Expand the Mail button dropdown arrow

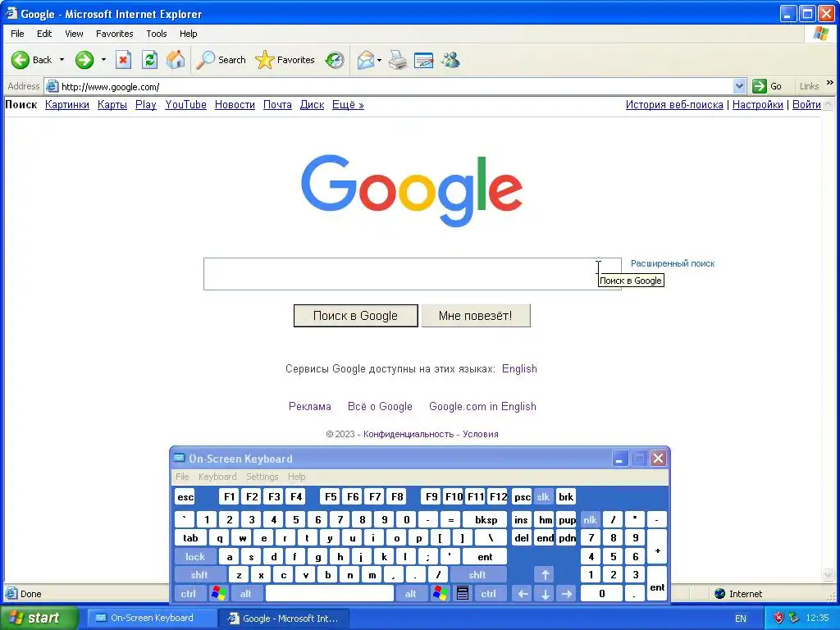379,60
